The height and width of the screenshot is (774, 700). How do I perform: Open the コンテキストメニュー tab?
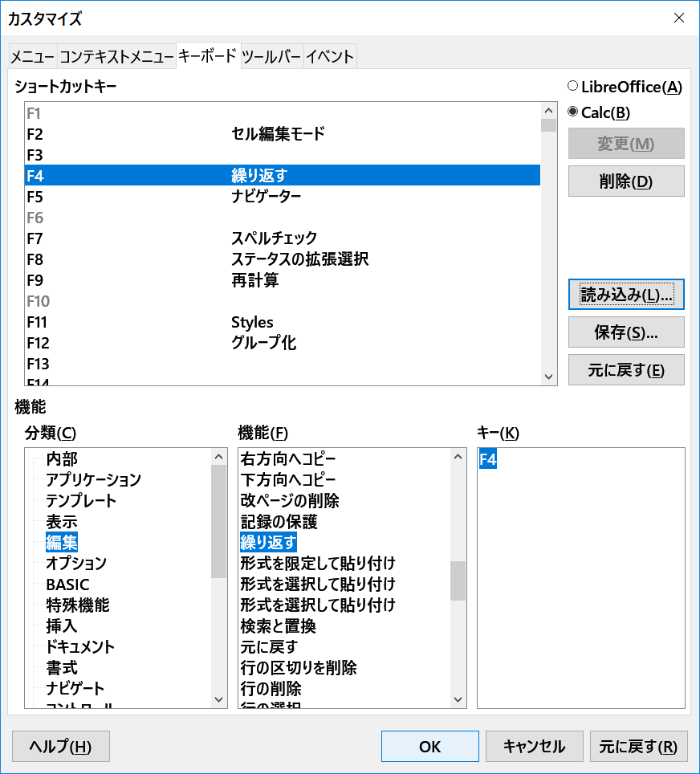coord(116,57)
